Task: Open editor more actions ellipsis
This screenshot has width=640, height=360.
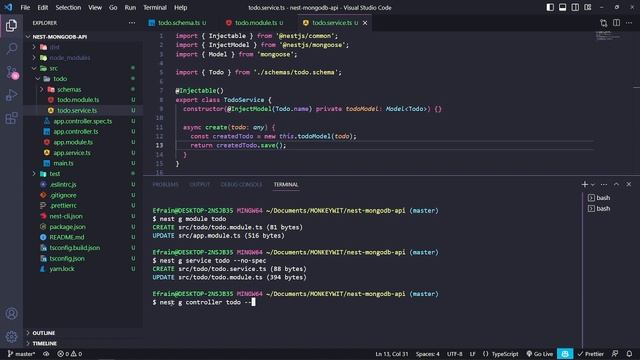Action: 629,23
